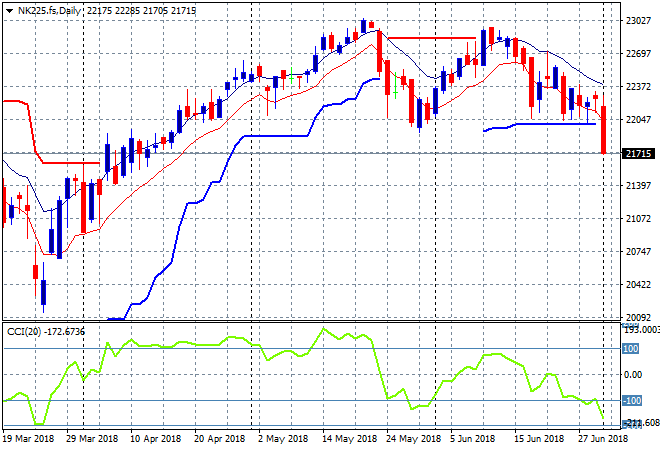Click the red horizontal resistance line near 22850
660x450 pixels.
click(x=432, y=38)
